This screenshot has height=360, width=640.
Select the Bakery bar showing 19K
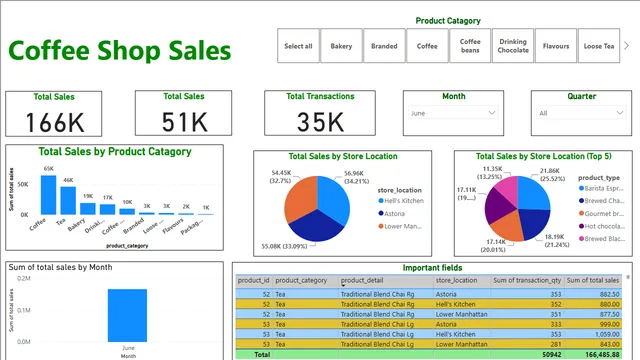pyautogui.click(x=88, y=209)
